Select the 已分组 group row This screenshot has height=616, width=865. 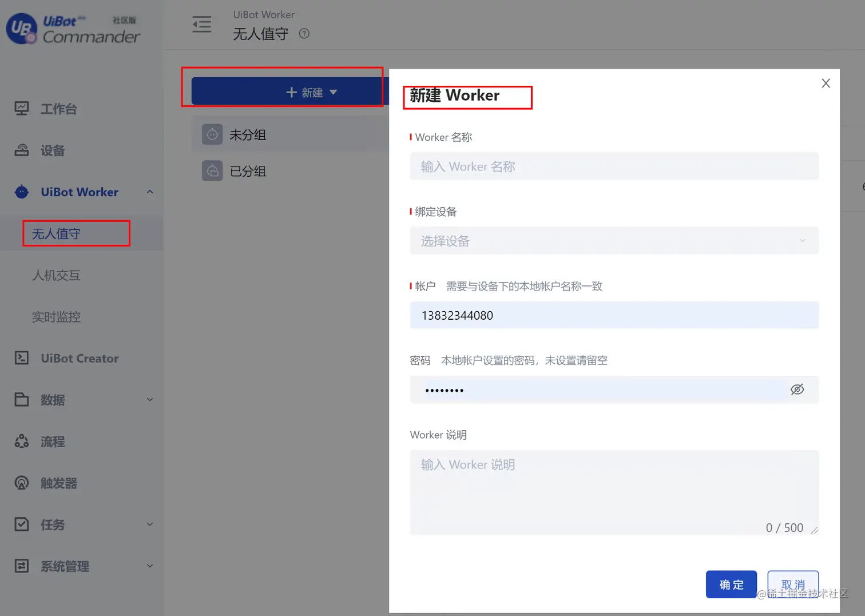tap(290, 170)
